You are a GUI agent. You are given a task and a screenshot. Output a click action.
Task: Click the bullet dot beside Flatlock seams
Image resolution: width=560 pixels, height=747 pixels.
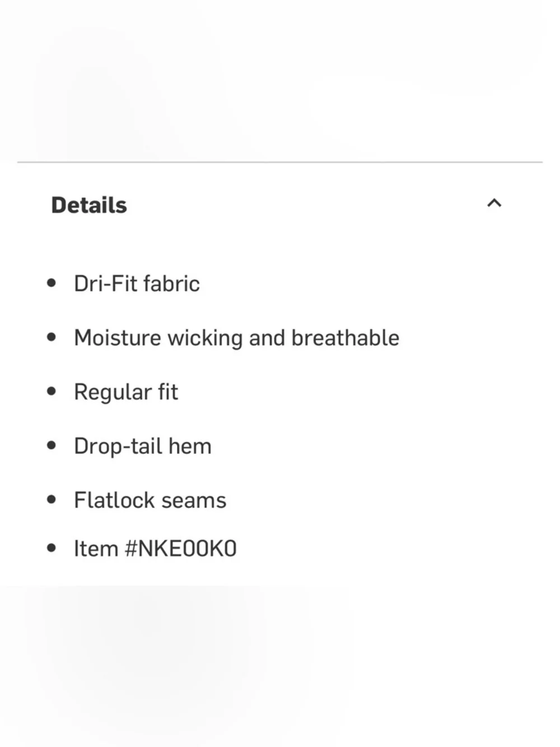click(x=52, y=499)
